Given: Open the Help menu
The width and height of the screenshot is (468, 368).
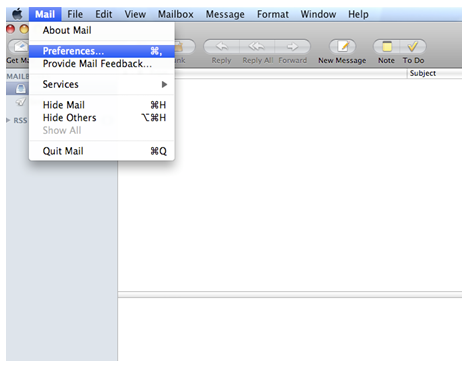Looking at the screenshot, I should (x=358, y=14).
